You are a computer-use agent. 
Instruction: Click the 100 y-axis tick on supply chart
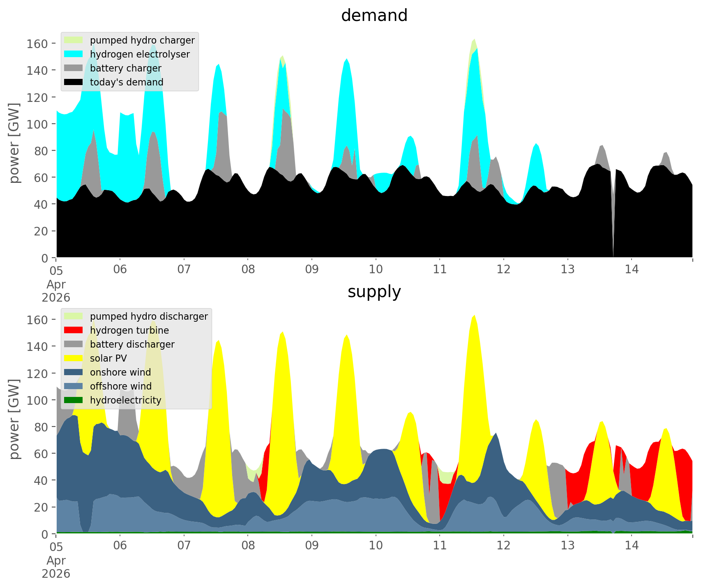[x=37, y=400]
